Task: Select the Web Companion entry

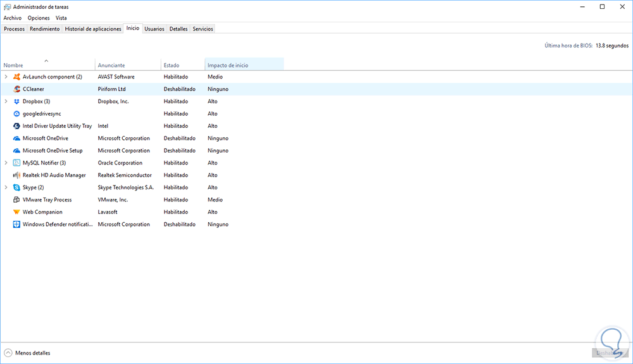Action: pyautogui.click(x=42, y=212)
